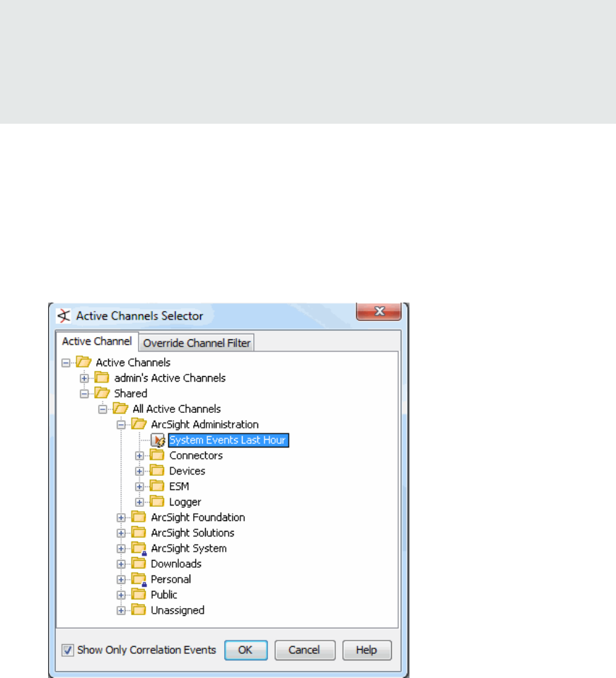The height and width of the screenshot is (678, 616).
Task: Collapse the Shared node
Action: point(84,394)
